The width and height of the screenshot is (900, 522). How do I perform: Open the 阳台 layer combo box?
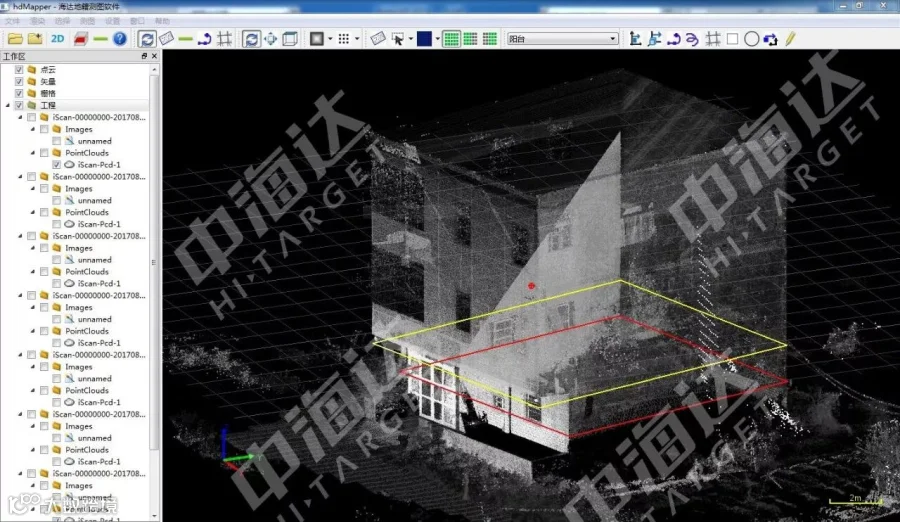562,39
